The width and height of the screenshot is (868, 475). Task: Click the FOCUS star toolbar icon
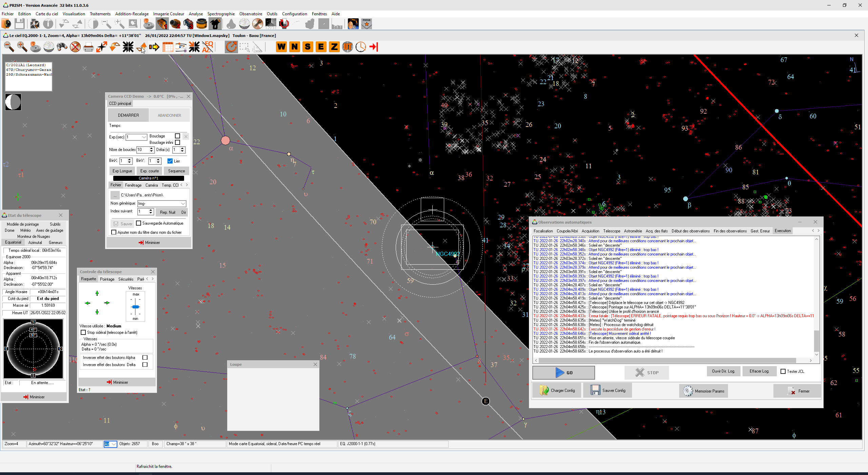coord(367,24)
